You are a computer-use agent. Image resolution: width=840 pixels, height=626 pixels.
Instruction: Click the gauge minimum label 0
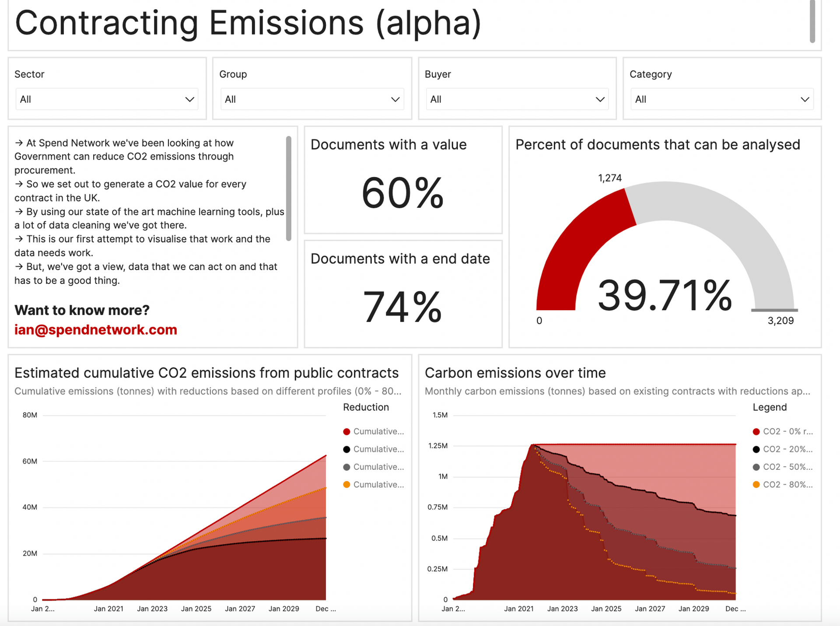[539, 321]
